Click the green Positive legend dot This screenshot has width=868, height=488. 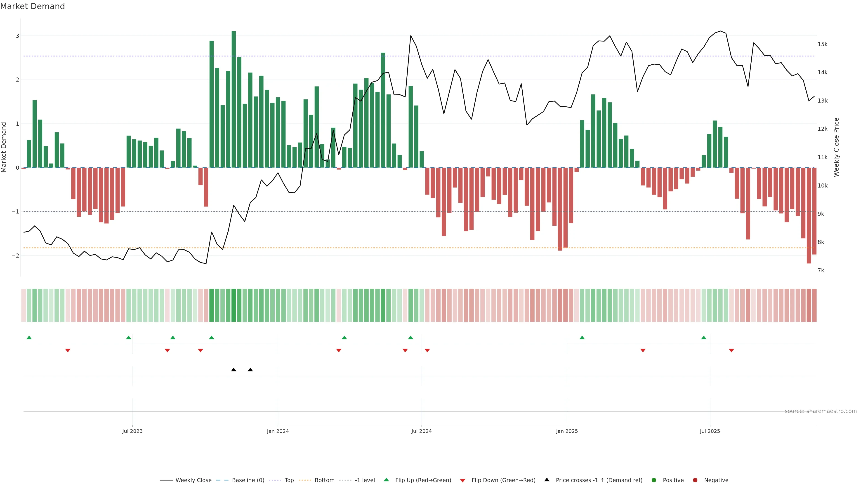(654, 480)
